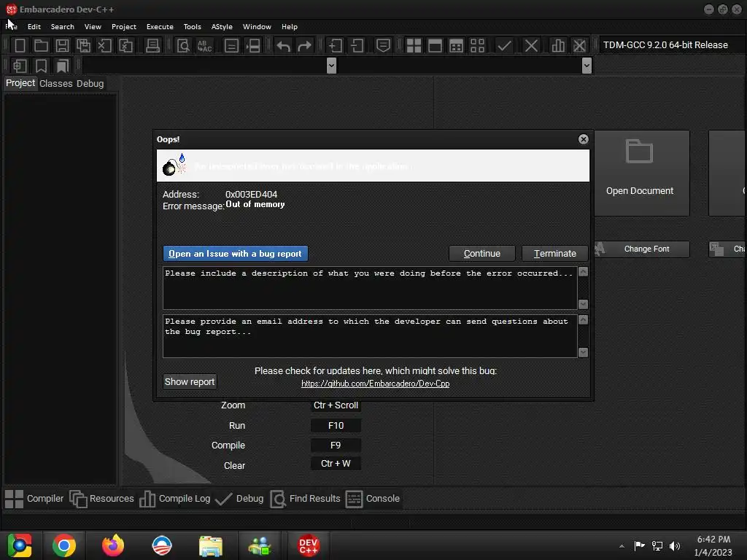747x560 pixels.
Task: Click the Terminate button
Action: pyautogui.click(x=554, y=253)
